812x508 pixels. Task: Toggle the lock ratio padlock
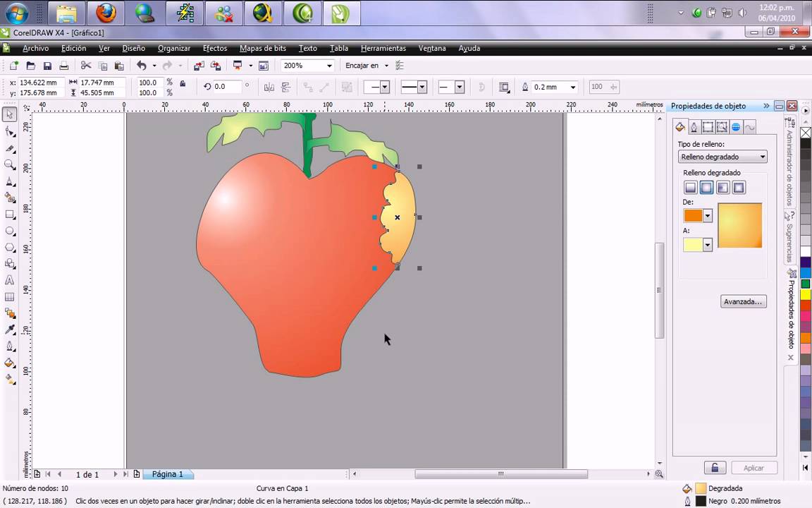[x=183, y=83]
